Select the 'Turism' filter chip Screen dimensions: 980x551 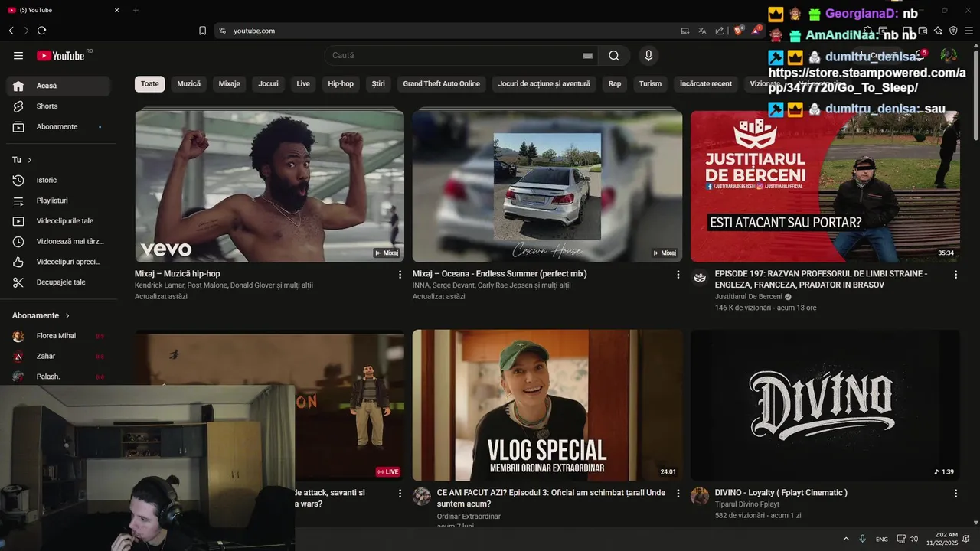pyautogui.click(x=650, y=84)
